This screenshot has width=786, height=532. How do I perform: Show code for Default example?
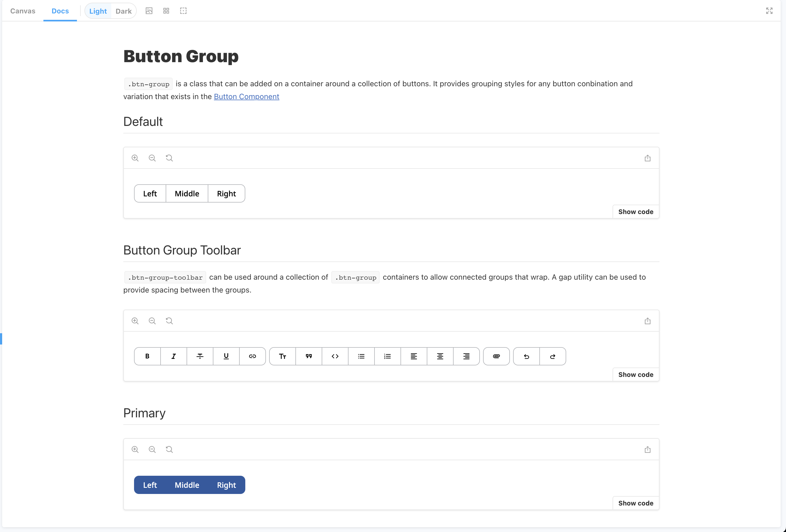tap(636, 212)
